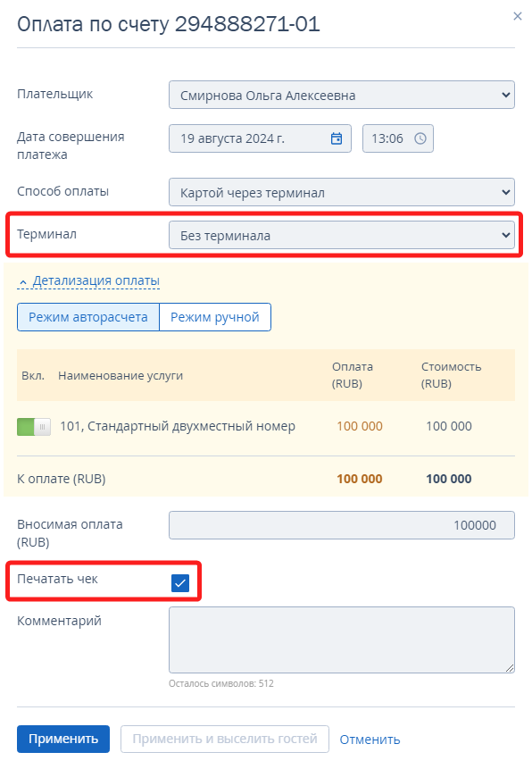
Task: Click the Применить button
Action: [x=63, y=739]
